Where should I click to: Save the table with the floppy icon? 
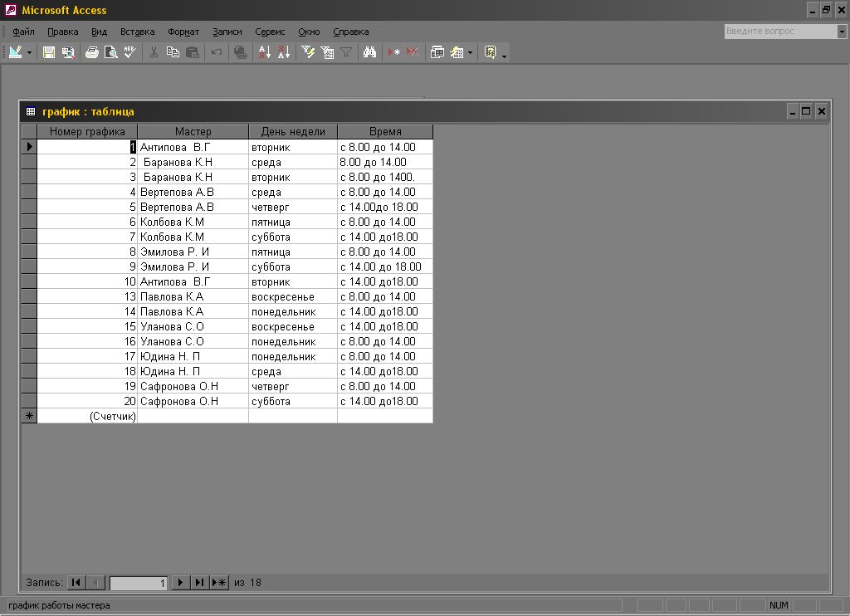click(49, 52)
